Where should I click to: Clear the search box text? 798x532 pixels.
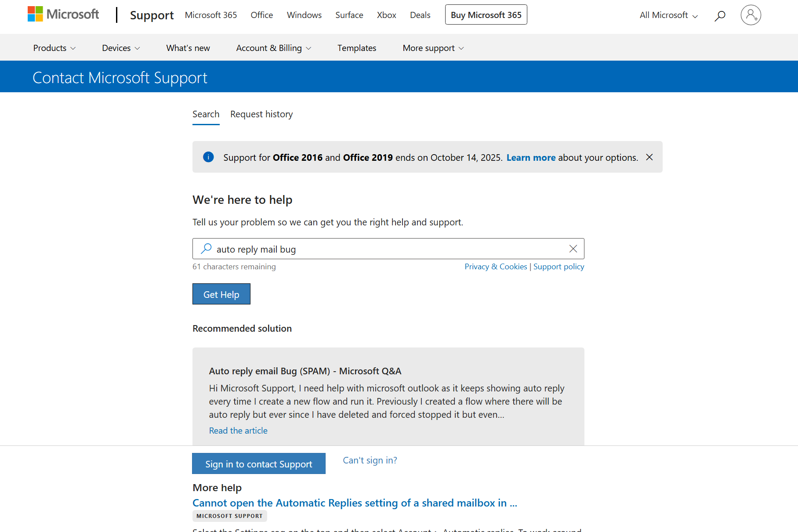point(573,249)
